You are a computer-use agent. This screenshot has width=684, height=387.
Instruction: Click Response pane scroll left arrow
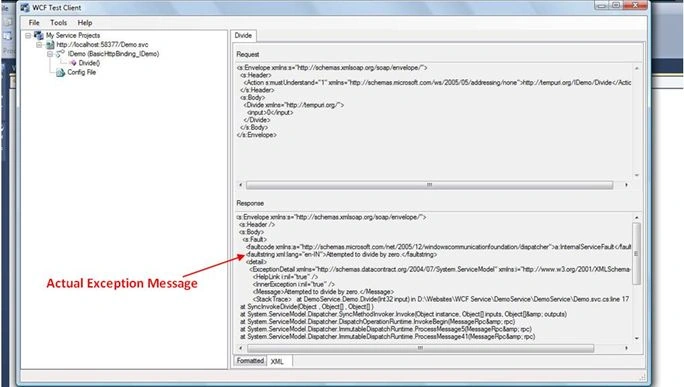240,348
